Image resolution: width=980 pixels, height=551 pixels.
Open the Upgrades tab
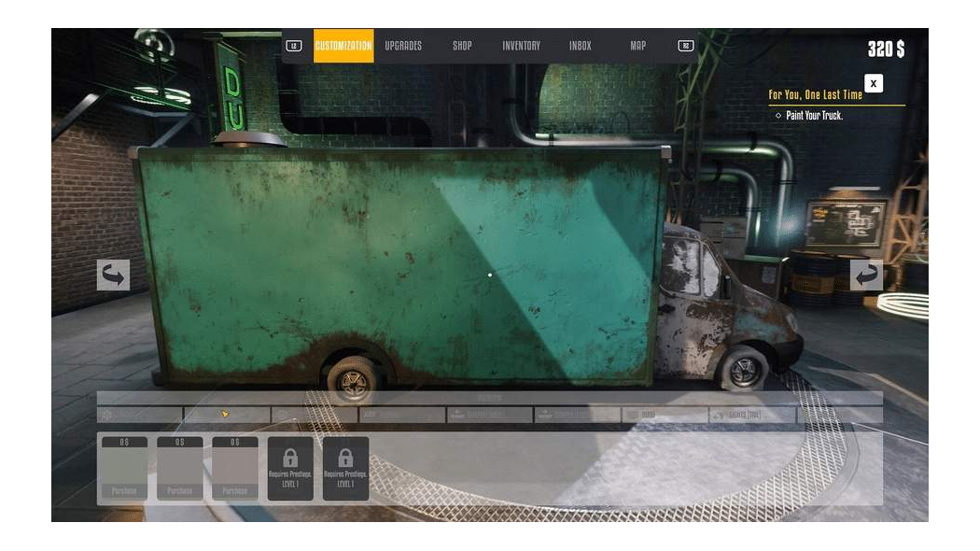click(x=403, y=46)
